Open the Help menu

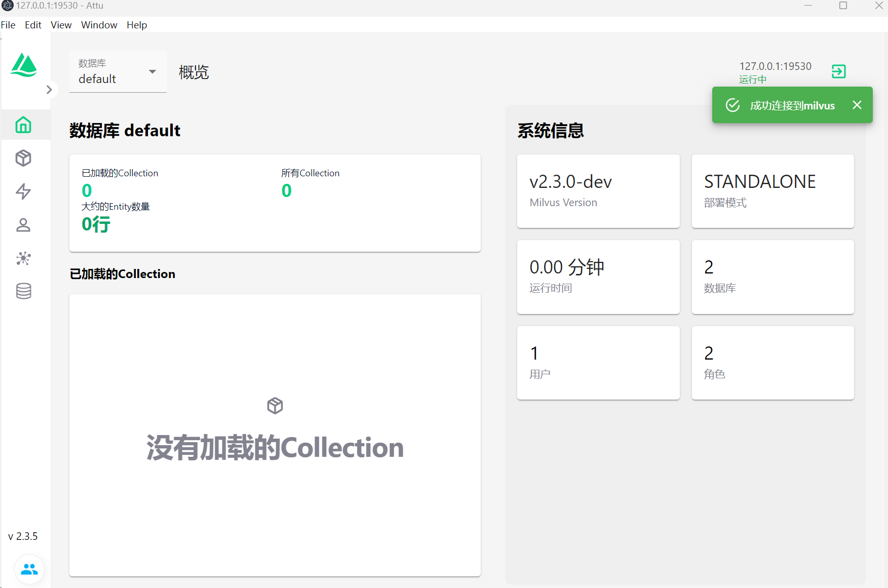137,25
